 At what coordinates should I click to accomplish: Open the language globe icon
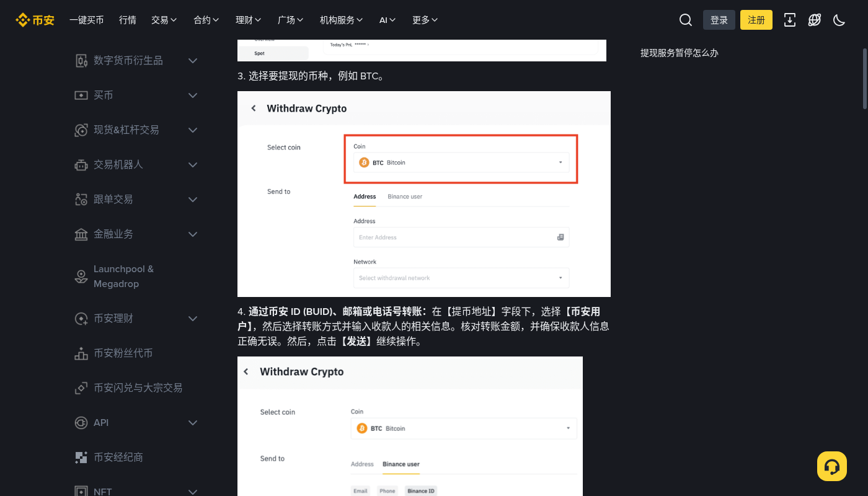click(x=815, y=20)
